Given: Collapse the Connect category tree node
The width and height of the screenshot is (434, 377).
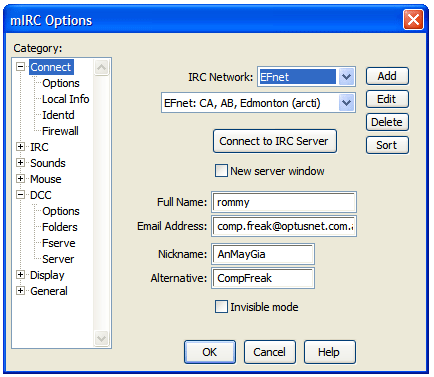Looking at the screenshot, I should [x=20, y=67].
